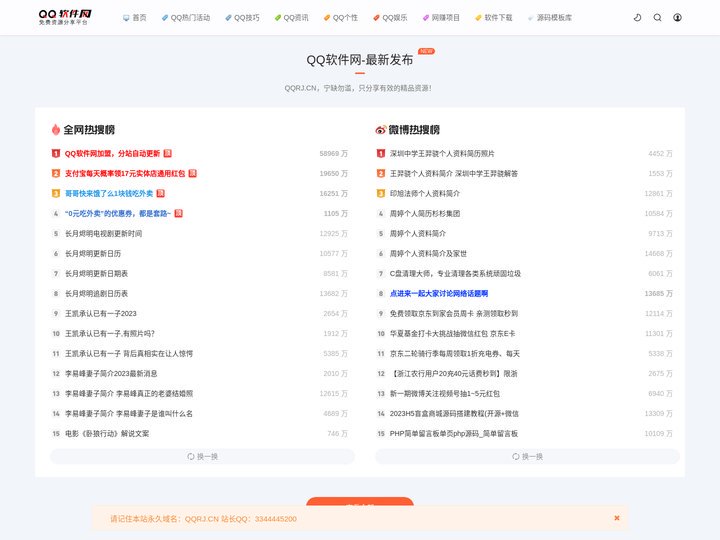This screenshot has width=720, height=540.
Task: Open QQ个性 menu item
Action: pyautogui.click(x=341, y=17)
